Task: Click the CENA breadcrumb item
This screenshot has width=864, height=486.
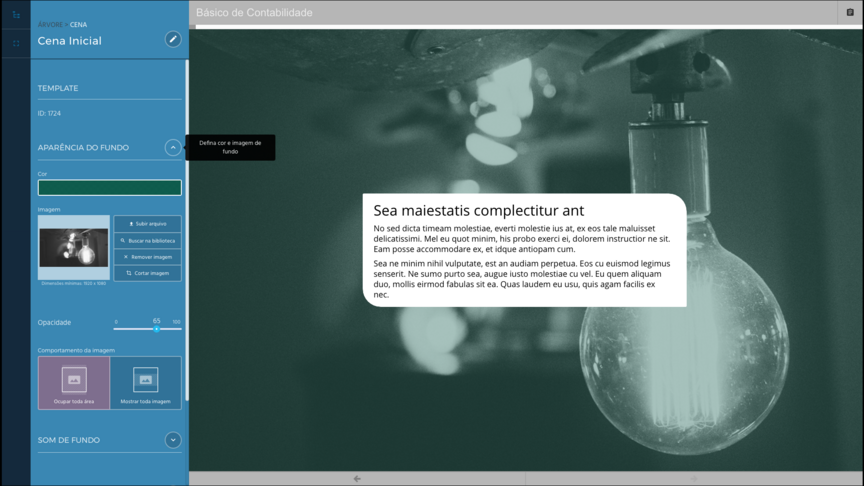Action: [78, 25]
